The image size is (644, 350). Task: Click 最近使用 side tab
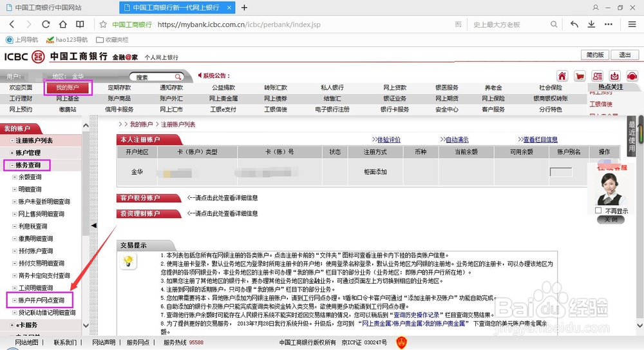click(632, 137)
